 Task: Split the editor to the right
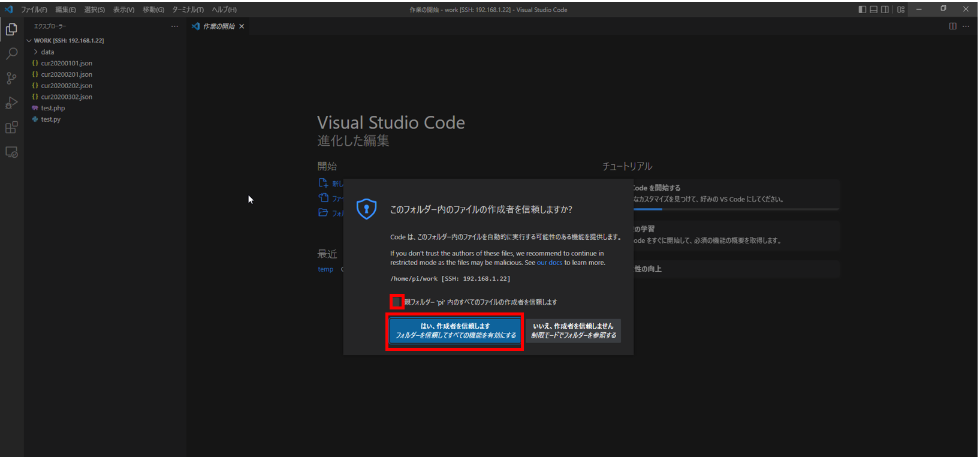(x=952, y=26)
